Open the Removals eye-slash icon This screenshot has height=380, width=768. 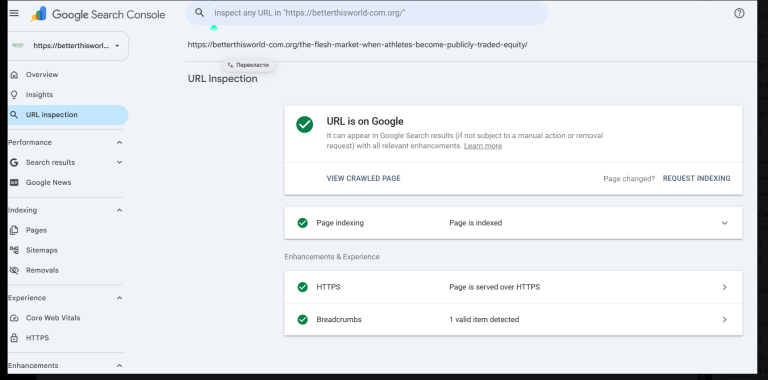coord(14,270)
